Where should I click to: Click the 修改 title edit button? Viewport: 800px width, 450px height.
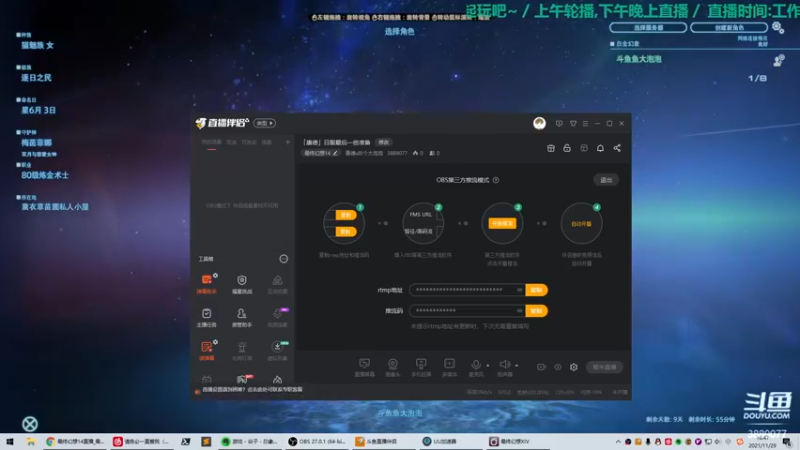[x=384, y=142]
